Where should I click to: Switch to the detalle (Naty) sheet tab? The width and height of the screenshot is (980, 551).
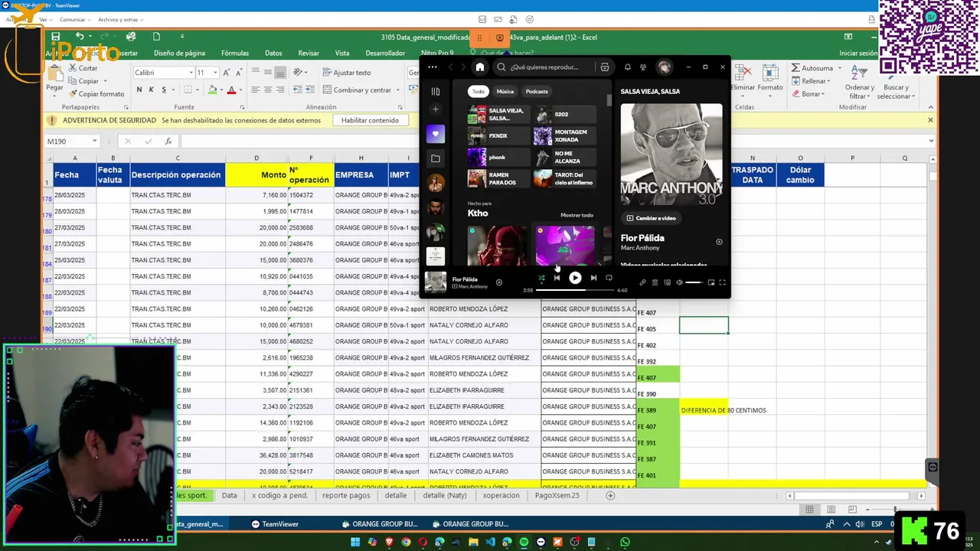(x=445, y=495)
